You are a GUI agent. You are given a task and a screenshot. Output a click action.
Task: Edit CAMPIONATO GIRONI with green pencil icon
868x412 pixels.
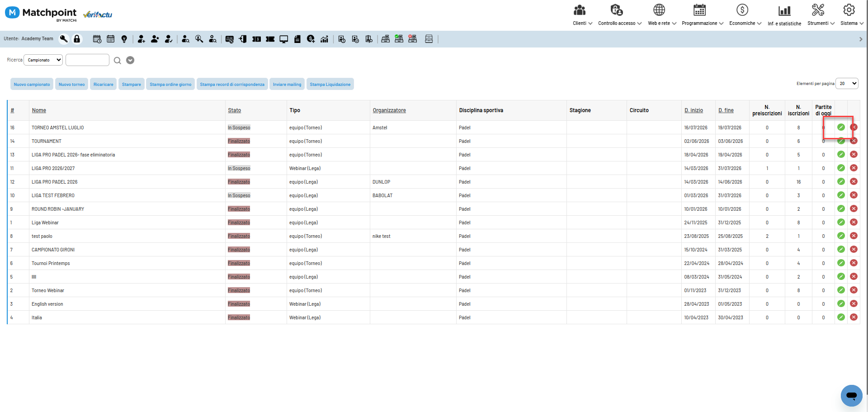[841, 250]
